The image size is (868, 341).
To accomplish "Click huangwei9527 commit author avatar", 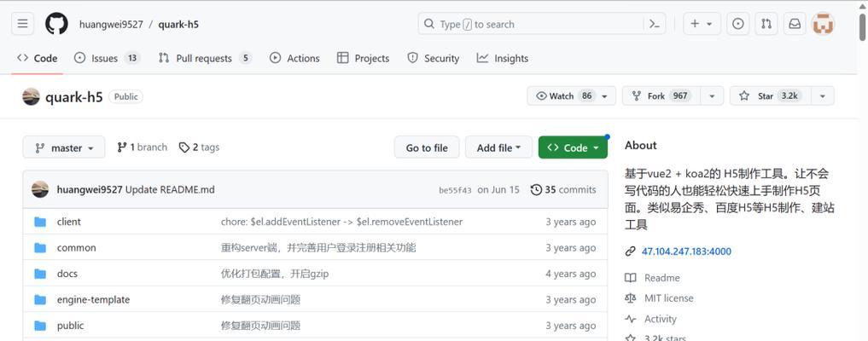I will click(x=40, y=189).
